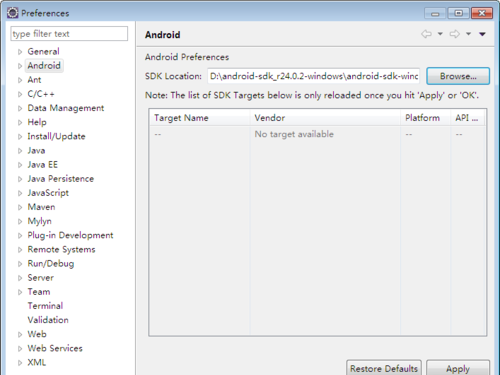Select XML preferences category
Viewport: 500px width, 375px height.
(37, 362)
